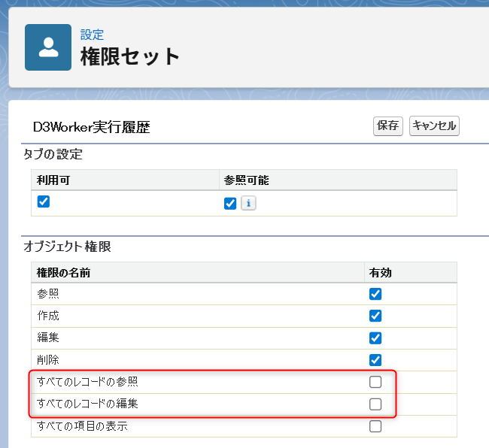Click the 保存 button
489x448 pixels.
coord(388,126)
